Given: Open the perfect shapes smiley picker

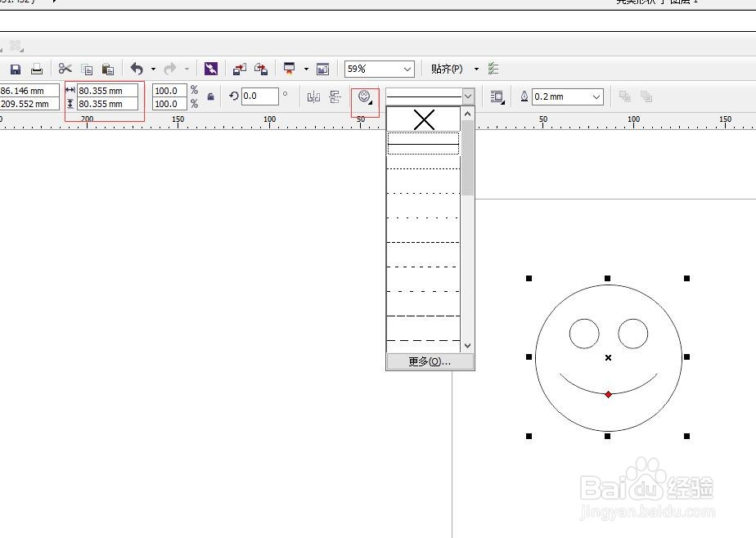Looking at the screenshot, I should click(x=365, y=96).
